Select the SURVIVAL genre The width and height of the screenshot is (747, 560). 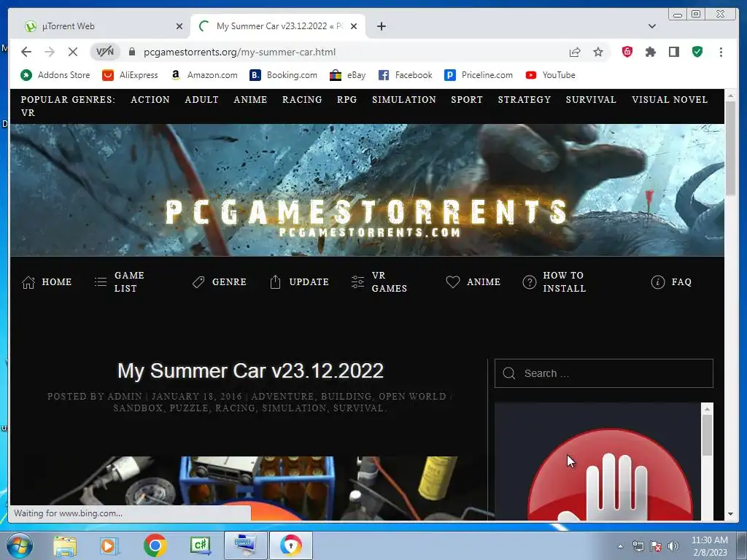click(x=591, y=99)
